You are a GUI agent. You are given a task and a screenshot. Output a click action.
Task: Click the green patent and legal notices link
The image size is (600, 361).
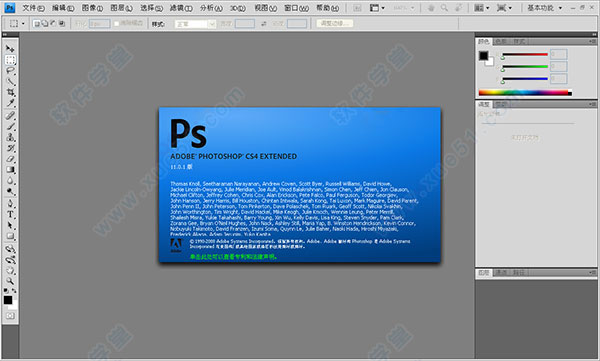[x=233, y=256]
